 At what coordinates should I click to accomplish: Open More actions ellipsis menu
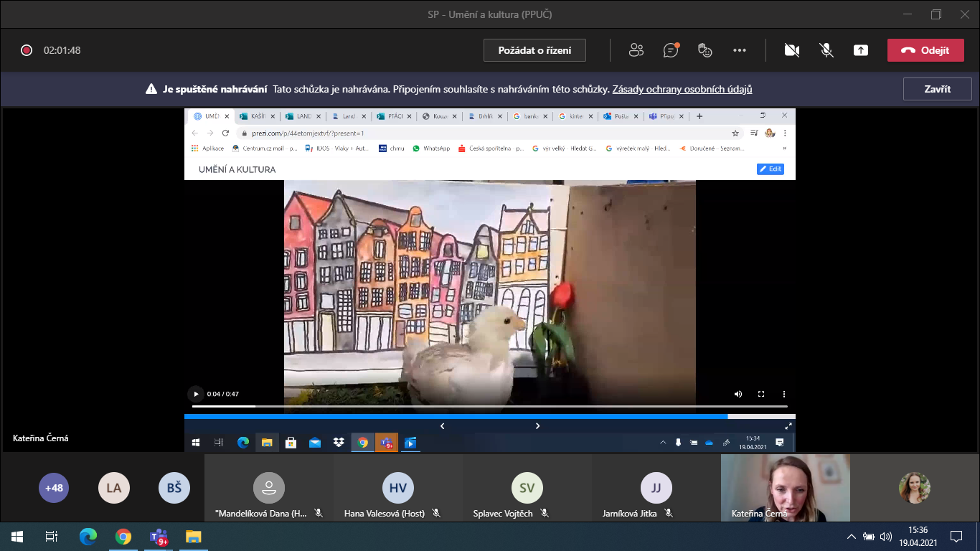point(740,50)
